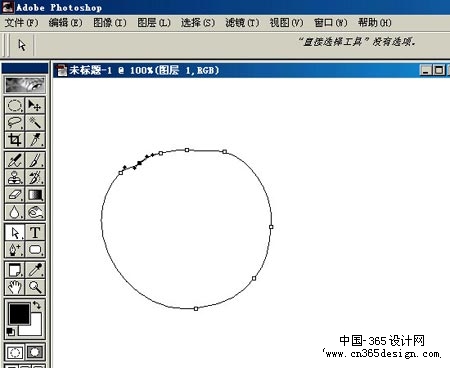Screen dimensions: 450x368
Task: Switch to Quick Mask Mode
Action: [35, 352]
